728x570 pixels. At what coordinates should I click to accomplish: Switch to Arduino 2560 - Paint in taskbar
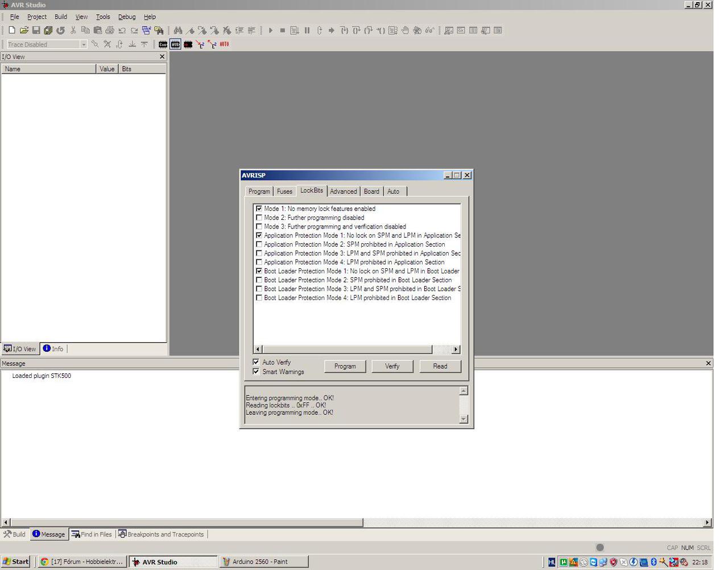264,561
